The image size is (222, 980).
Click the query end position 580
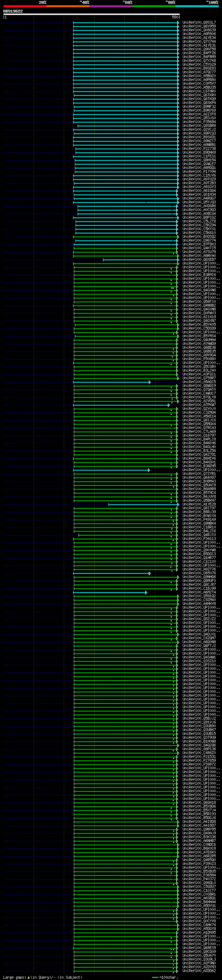pos(175,17)
